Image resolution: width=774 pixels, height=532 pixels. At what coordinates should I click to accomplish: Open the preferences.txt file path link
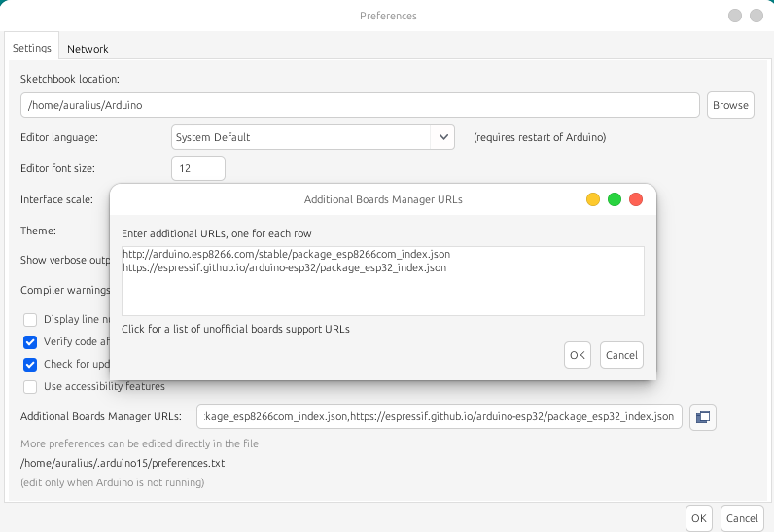(123, 463)
